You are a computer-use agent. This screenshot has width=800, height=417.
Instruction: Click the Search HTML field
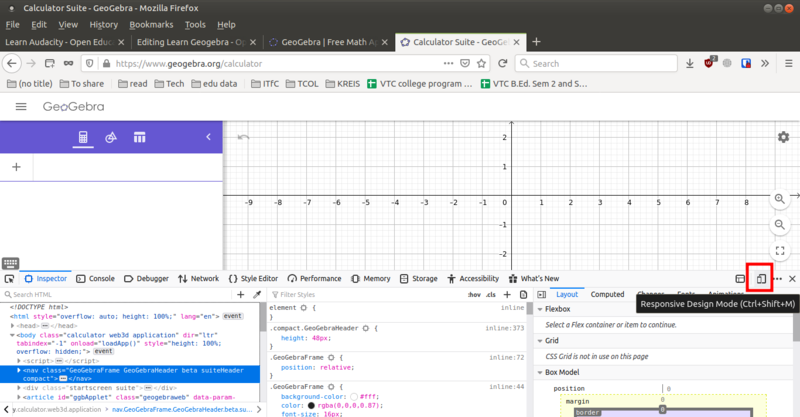tap(117, 295)
